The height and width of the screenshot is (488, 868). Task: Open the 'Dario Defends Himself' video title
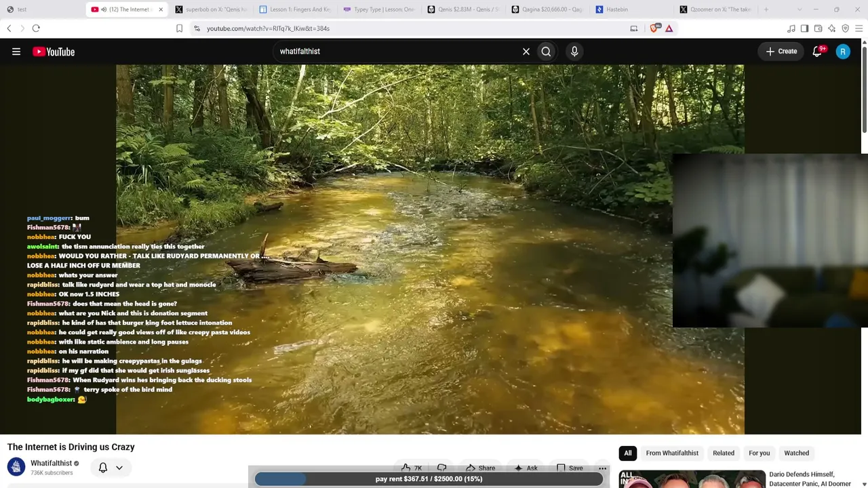pos(810,479)
